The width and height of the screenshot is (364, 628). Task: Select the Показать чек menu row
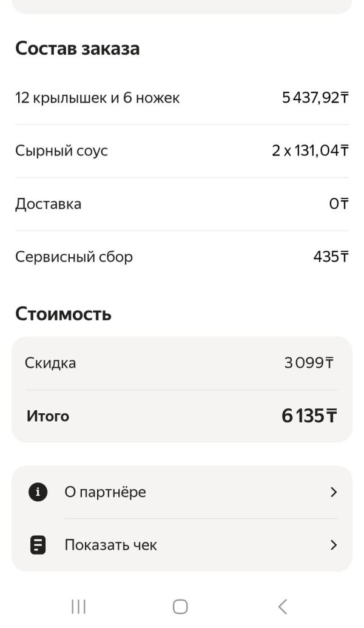(182, 545)
